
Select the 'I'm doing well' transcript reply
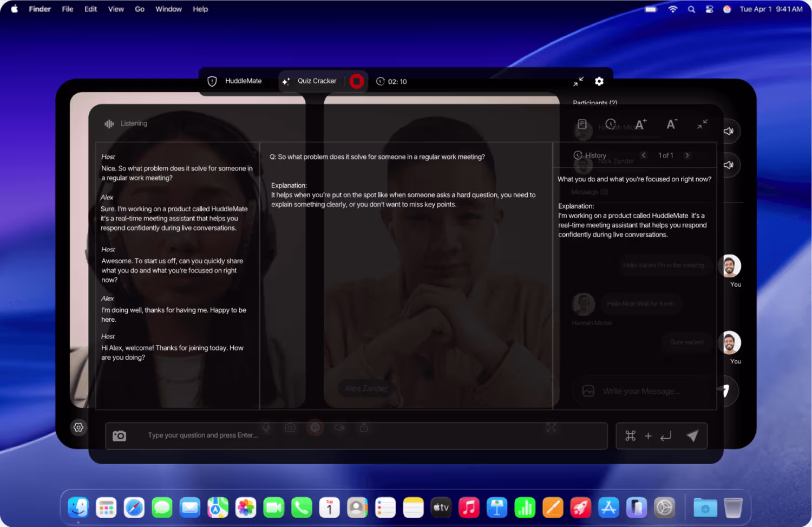pyautogui.click(x=174, y=315)
